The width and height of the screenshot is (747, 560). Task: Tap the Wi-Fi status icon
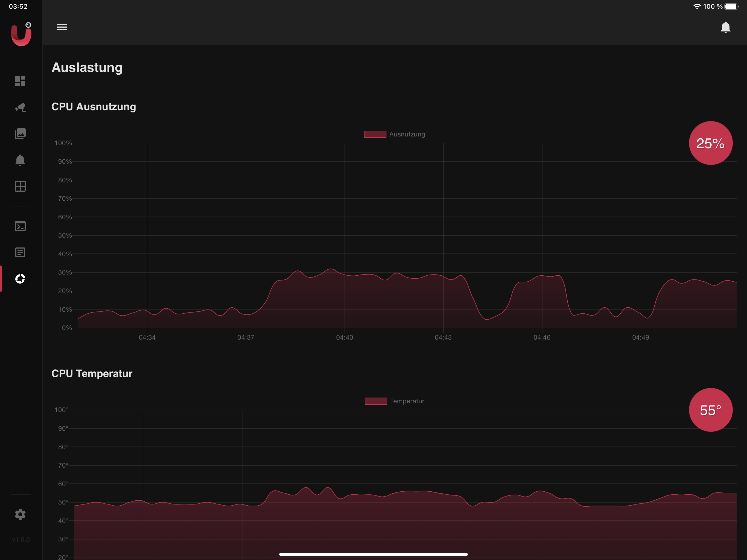(697, 6)
